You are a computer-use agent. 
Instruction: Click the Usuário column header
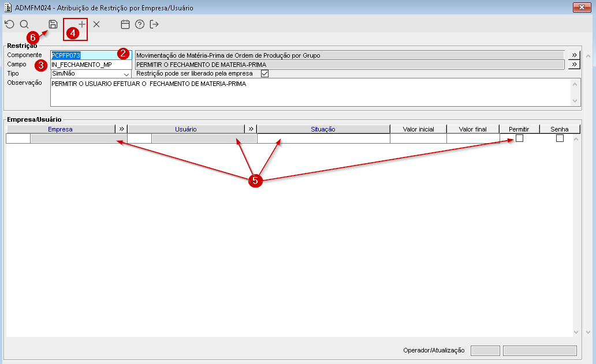click(x=186, y=129)
